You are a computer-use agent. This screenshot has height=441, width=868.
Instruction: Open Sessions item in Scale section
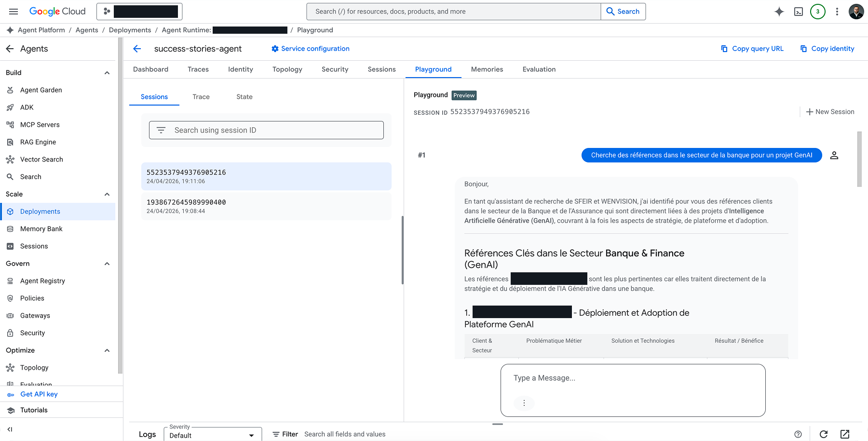34,246
